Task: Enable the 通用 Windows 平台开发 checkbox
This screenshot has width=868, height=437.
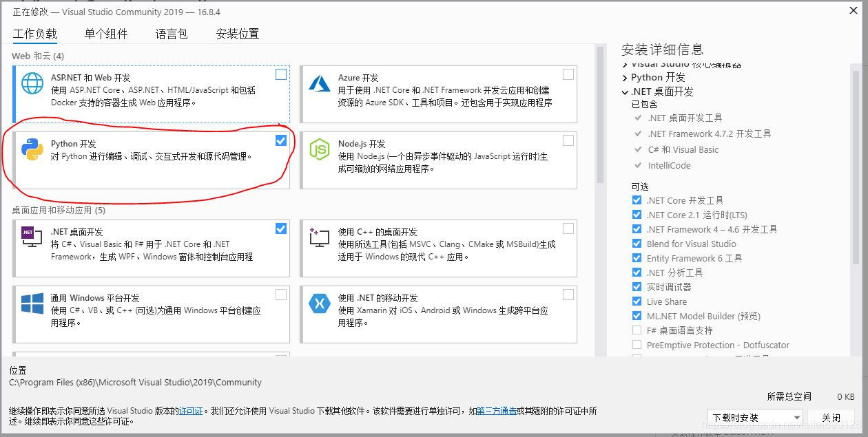Action: (281, 295)
